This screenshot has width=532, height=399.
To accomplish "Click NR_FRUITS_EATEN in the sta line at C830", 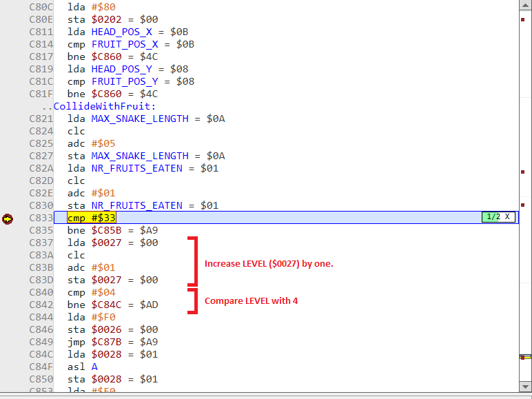I will tap(136, 205).
